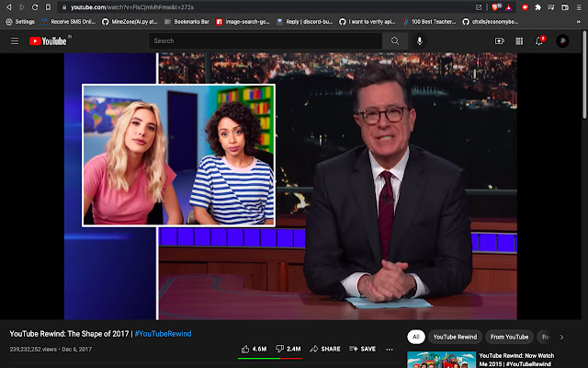This screenshot has width=588, height=368.
Task: Select the YouTube Rewind filter chip
Action: (x=455, y=337)
